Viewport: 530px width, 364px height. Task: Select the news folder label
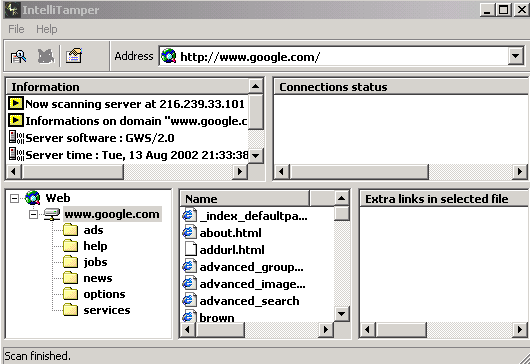tap(98, 278)
